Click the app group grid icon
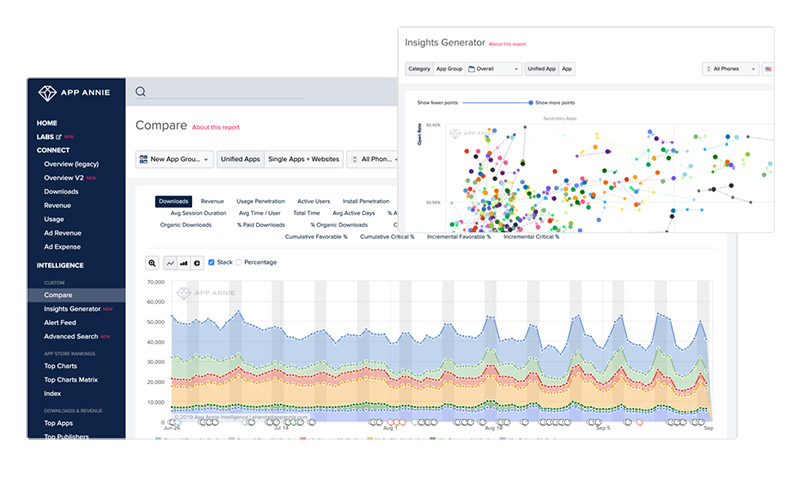The height and width of the screenshot is (478, 800). click(142, 159)
